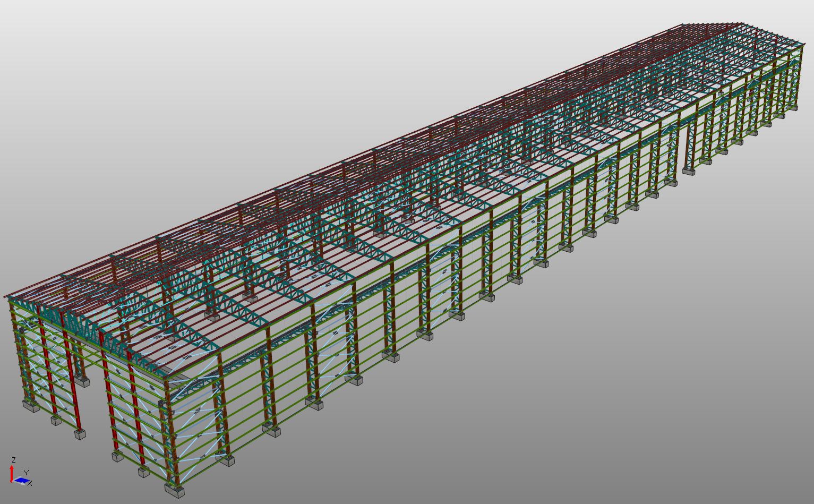This screenshot has width=814, height=504.
Task: Pick footing under first red column right of doorway
Action: tap(117, 456)
